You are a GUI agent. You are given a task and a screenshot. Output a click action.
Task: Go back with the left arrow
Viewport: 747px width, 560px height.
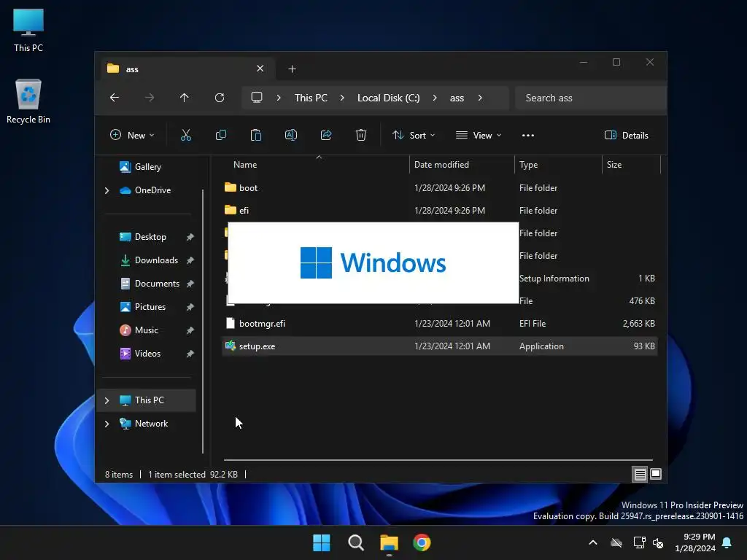coord(115,98)
